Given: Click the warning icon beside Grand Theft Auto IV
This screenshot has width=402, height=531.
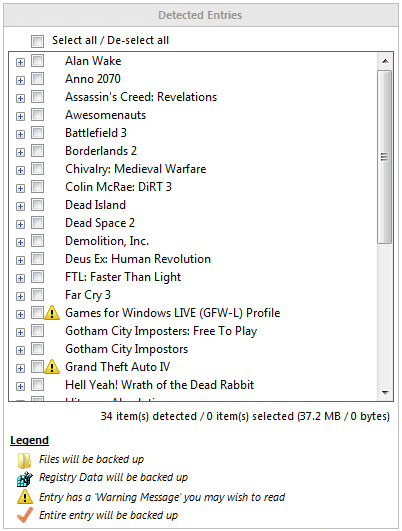Looking at the screenshot, I should (52, 367).
